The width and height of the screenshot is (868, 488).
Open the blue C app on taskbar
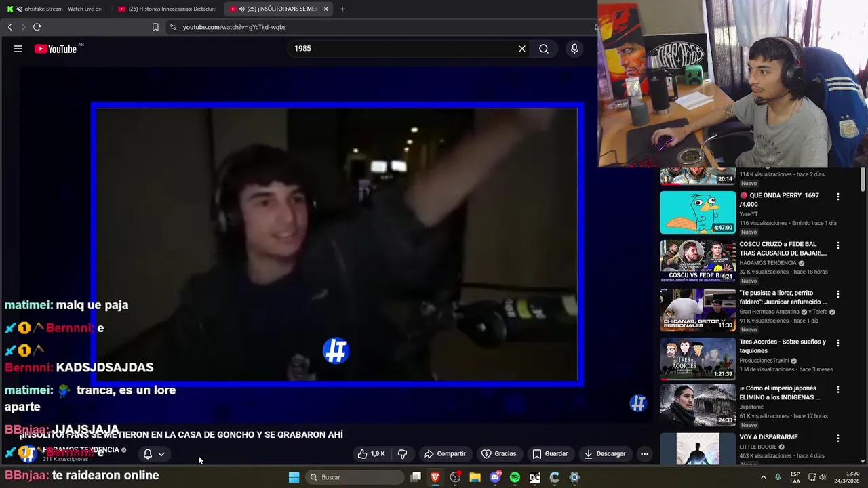[555, 477]
